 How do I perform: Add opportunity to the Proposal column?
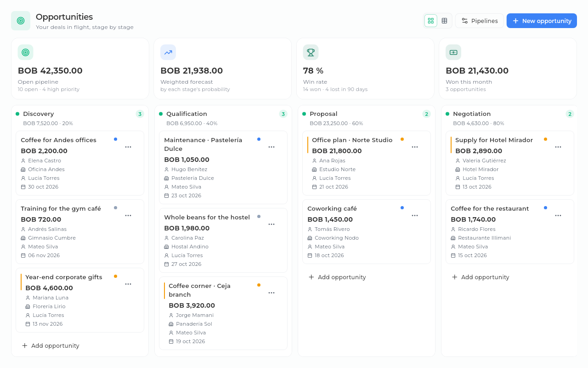click(x=337, y=277)
